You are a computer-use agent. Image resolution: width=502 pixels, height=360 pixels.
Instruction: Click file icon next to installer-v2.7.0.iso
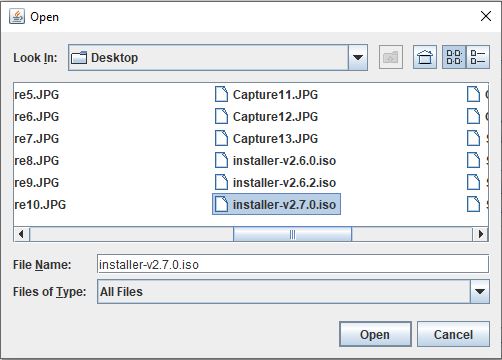point(221,204)
